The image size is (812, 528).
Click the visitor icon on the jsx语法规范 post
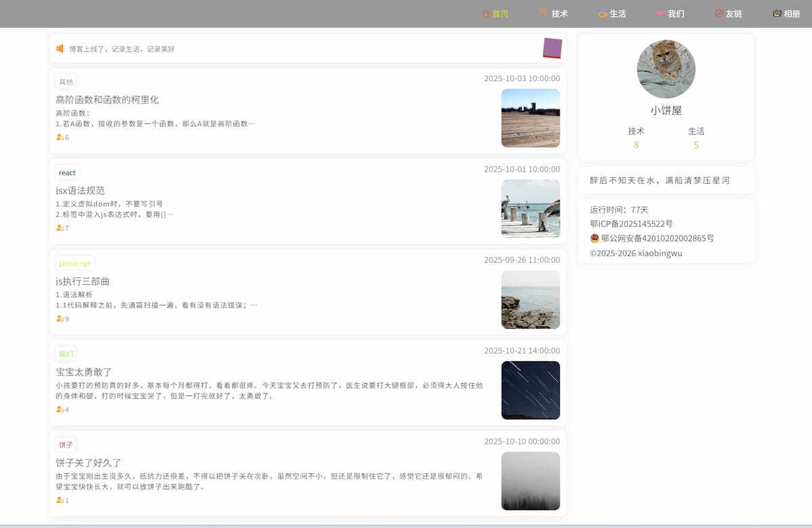click(60, 229)
